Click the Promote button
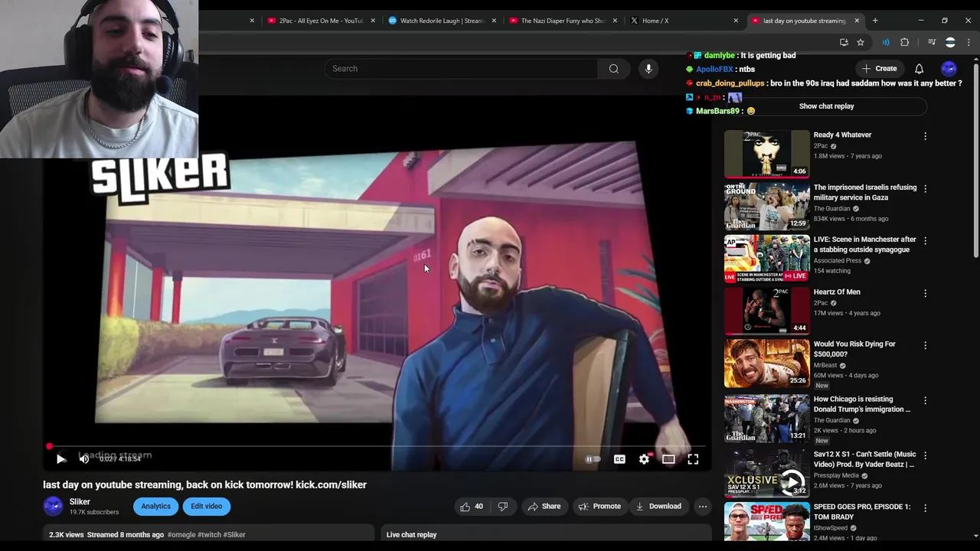Screen dimensions: 980x551 pos(599,506)
